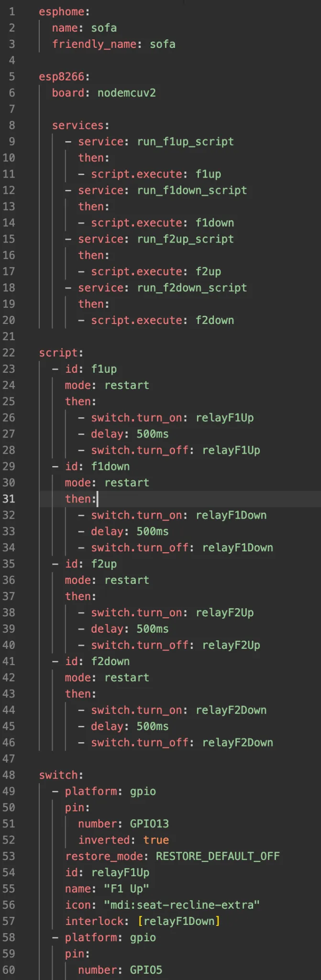This screenshot has height=980, width=321.
Task: Click 'switch.turn_off: relayF2Up' line
Action: (x=176, y=646)
